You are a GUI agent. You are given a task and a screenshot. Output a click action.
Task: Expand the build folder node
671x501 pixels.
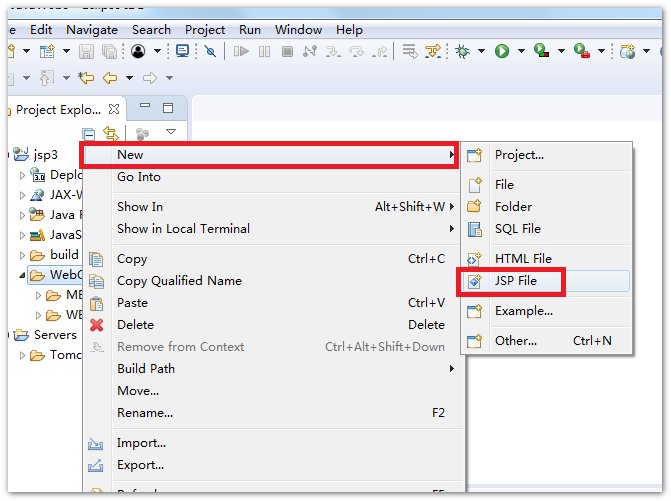[x=23, y=255]
